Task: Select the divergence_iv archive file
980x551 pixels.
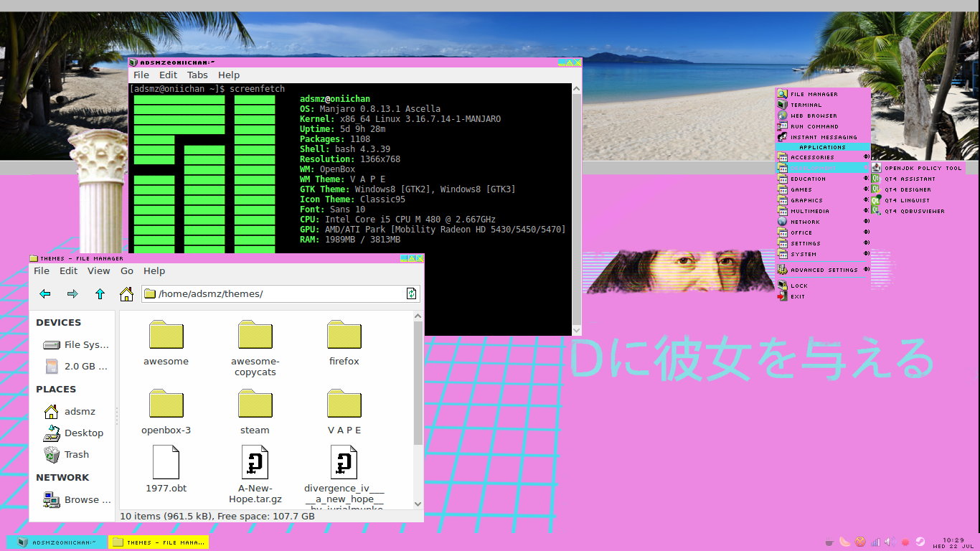Action: pos(344,477)
